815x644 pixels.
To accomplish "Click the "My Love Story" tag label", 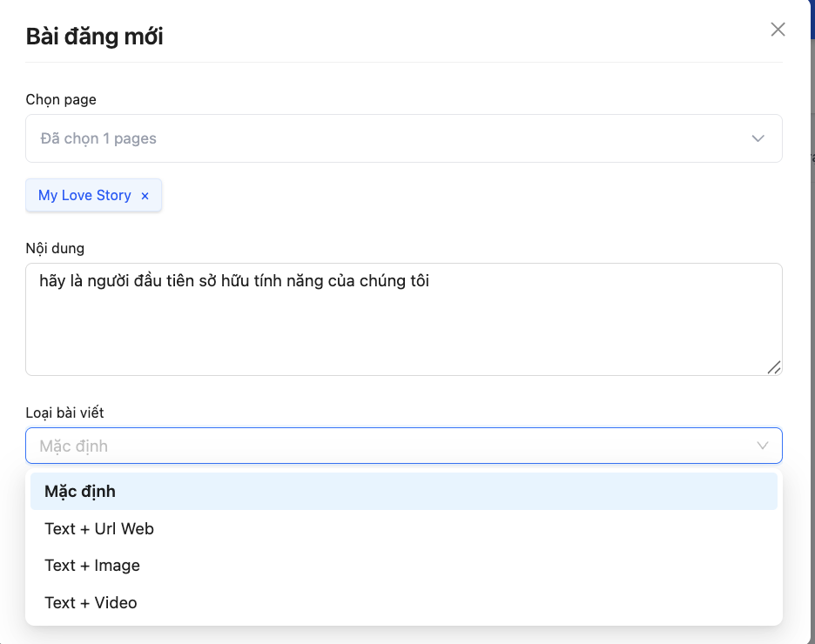I will pyautogui.click(x=84, y=196).
